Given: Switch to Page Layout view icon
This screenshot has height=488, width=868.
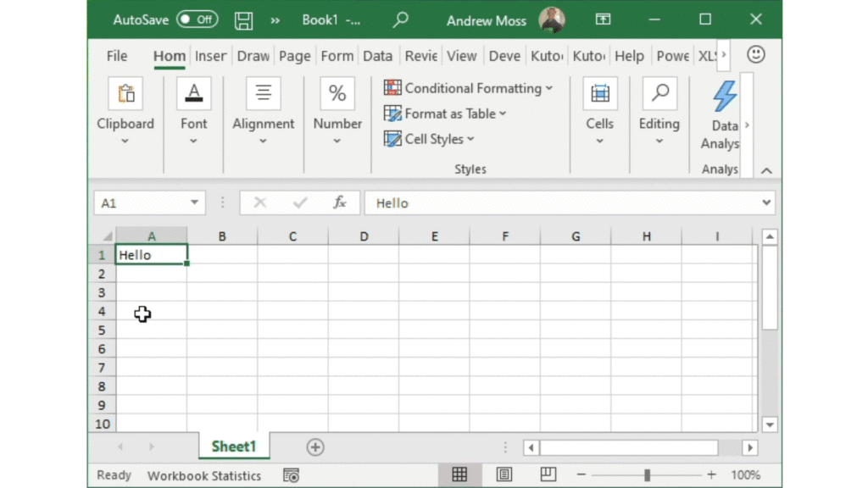Looking at the screenshot, I should tap(504, 474).
